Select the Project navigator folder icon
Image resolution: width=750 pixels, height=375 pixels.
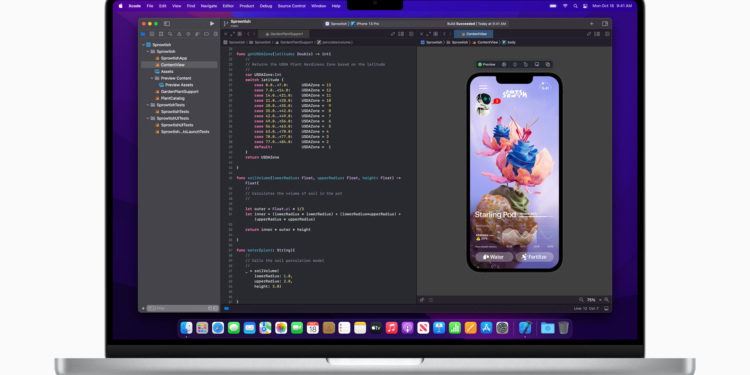(x=143, y=34)
